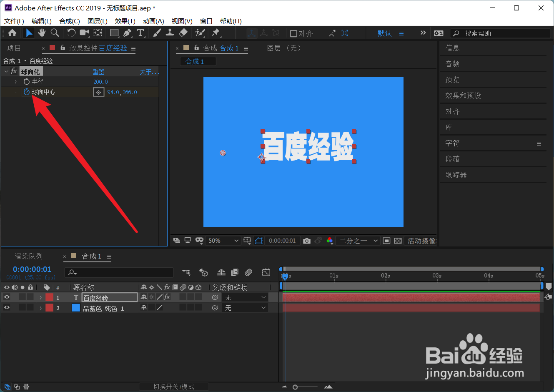Toggle mask and shape path visibility
Viewport: 554px width, 392px height.
pos(259,241)
